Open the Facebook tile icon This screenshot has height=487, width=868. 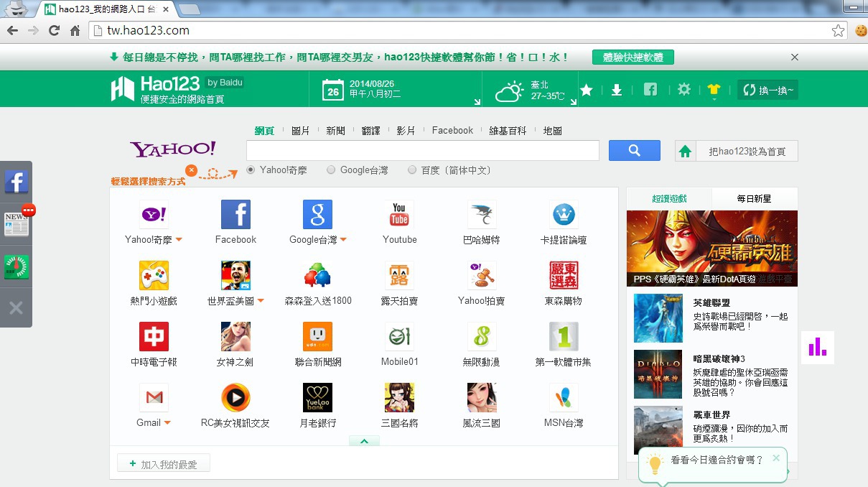point(235,214)
